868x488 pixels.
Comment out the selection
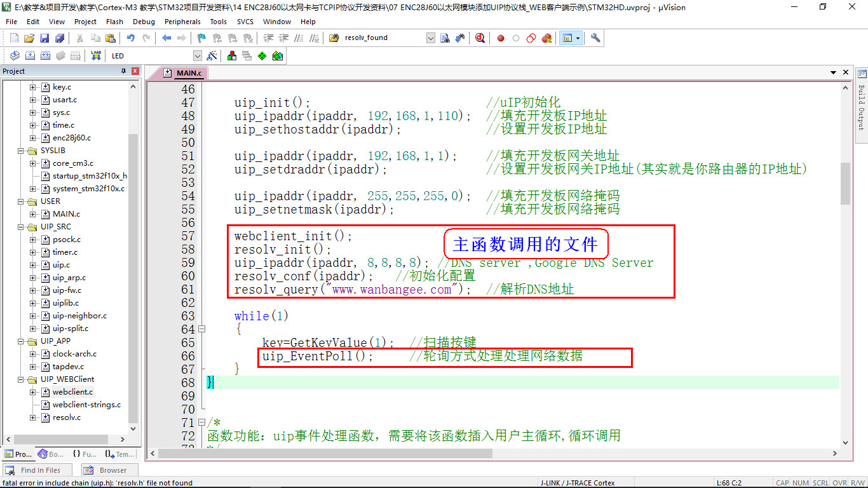[x=299, y=38]
